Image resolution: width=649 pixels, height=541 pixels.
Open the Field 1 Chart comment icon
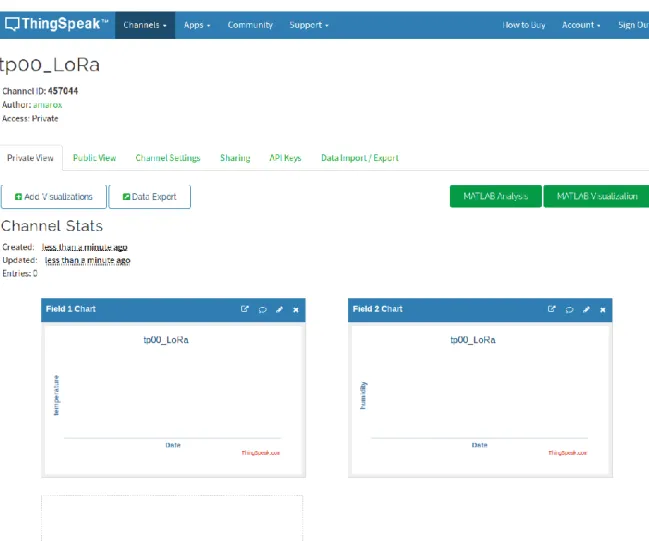pos(262,309)
